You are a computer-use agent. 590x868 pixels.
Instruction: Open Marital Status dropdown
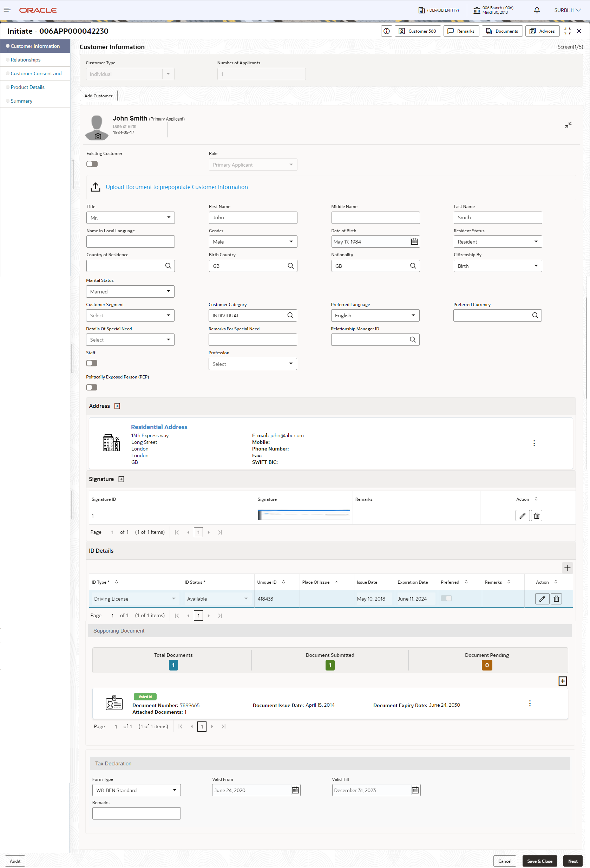point(130,291)
